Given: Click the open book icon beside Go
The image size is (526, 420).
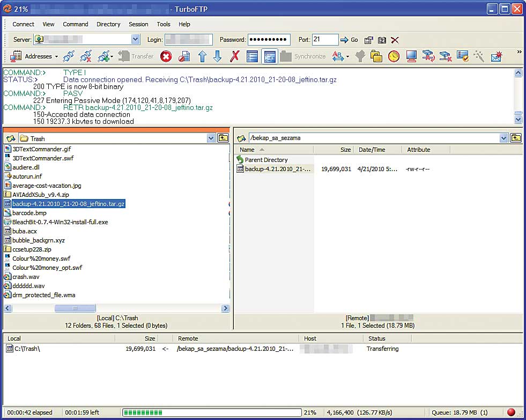Looking at the screenshot, I should [382, 40].
